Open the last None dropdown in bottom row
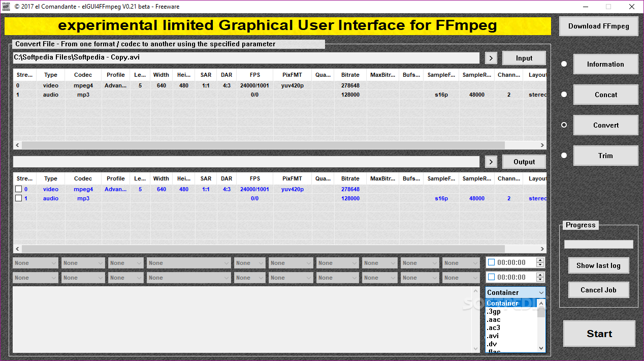 [461, 278]
